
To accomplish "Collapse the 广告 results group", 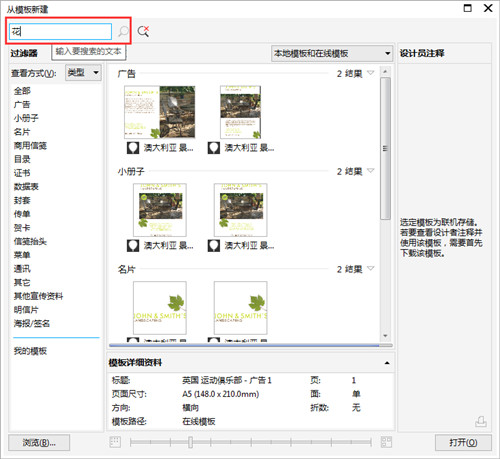I will click(371, 73).
